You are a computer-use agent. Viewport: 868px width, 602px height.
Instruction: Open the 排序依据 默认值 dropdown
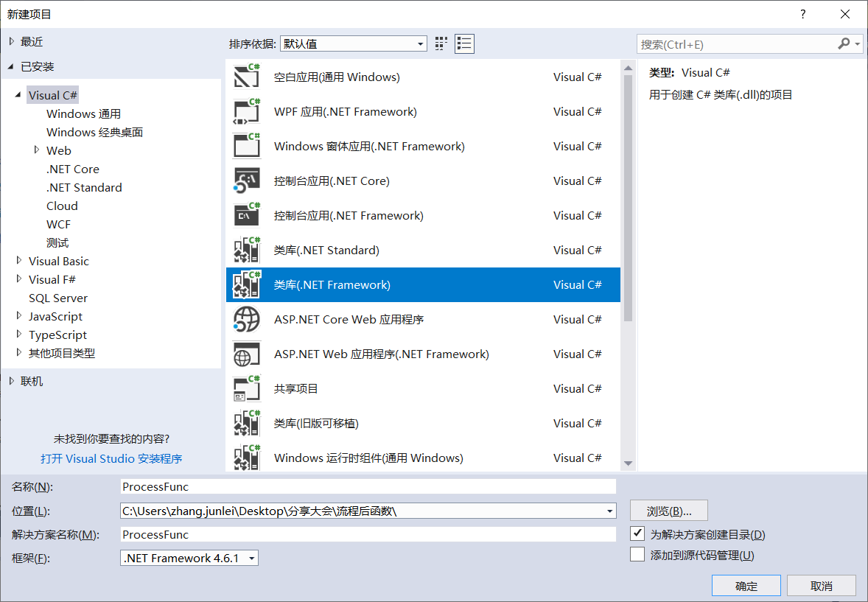353,44
